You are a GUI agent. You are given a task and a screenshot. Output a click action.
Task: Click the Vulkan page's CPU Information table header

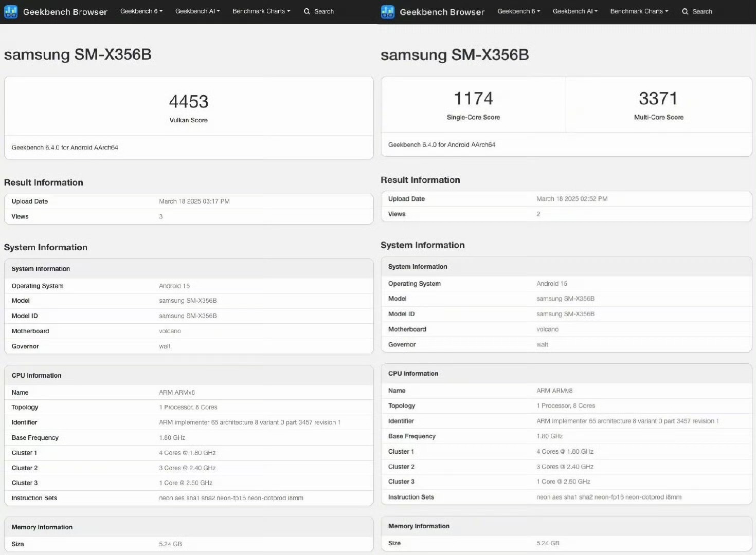(37, 376)
